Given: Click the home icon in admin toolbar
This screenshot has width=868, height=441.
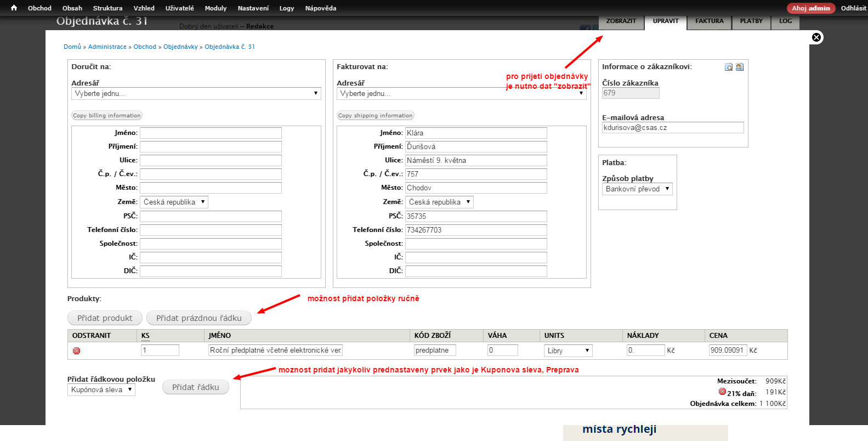Looking at the screenshot, I should click(14, 8).
